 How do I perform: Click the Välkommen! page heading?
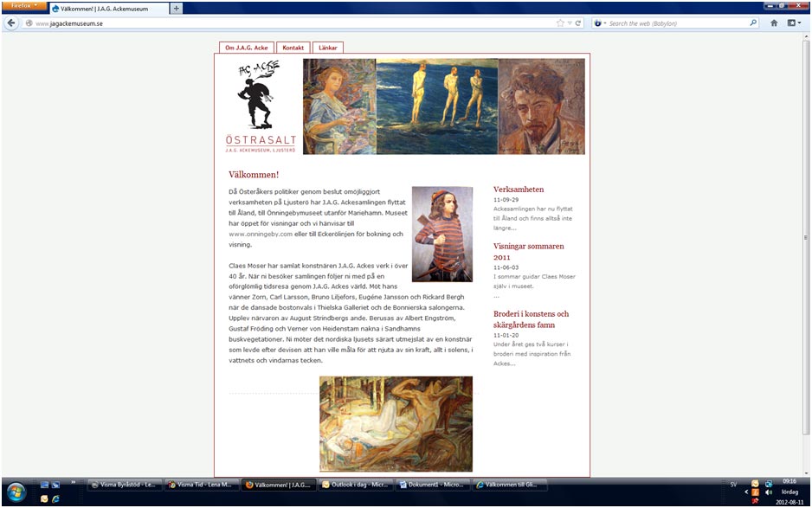254,175
